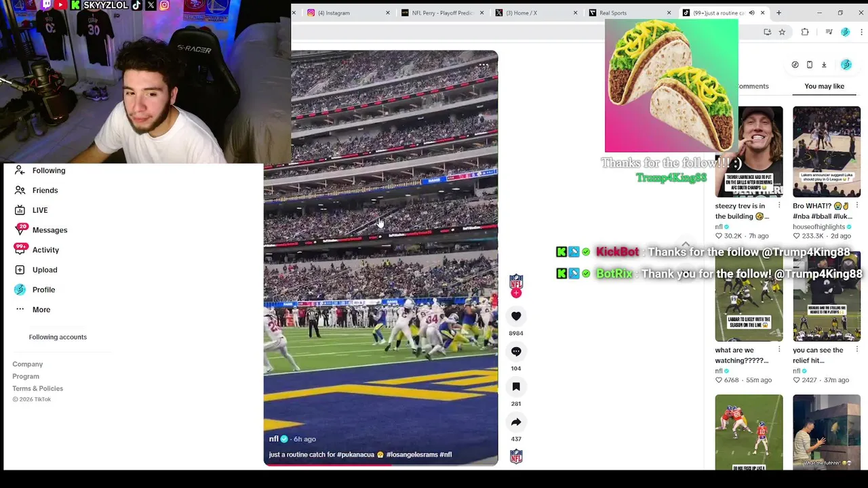Image resolution: width=868 pixels, height=488 pixels.
Task: Click the Instagram icon in stream overlay
Action: pyautogui.click(x=164, y=5)
